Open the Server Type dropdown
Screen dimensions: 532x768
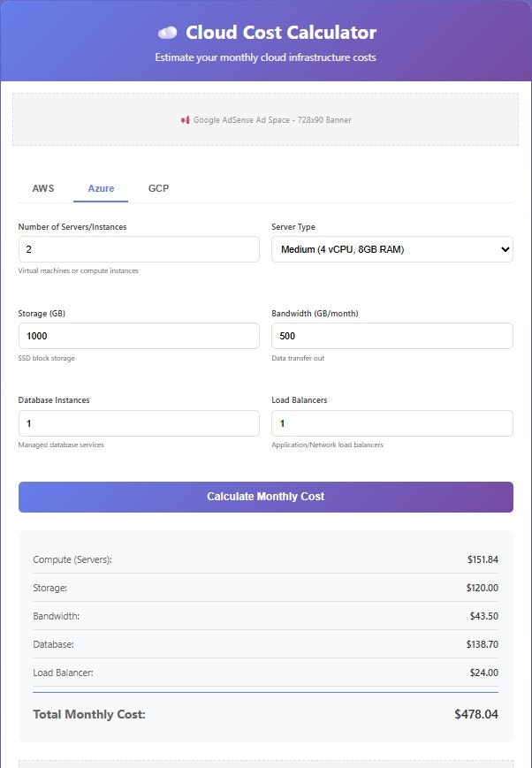pyautogui.click(x=392, y=249)
